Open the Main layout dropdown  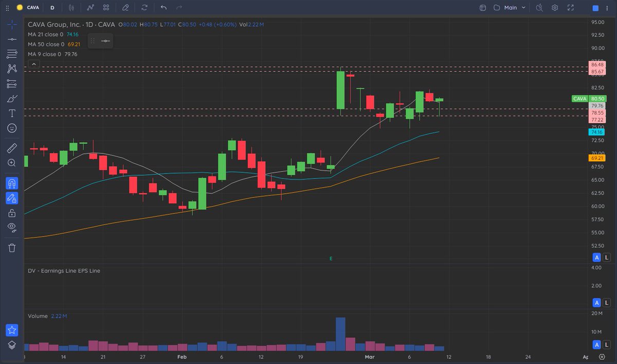[x=516, y=8]
